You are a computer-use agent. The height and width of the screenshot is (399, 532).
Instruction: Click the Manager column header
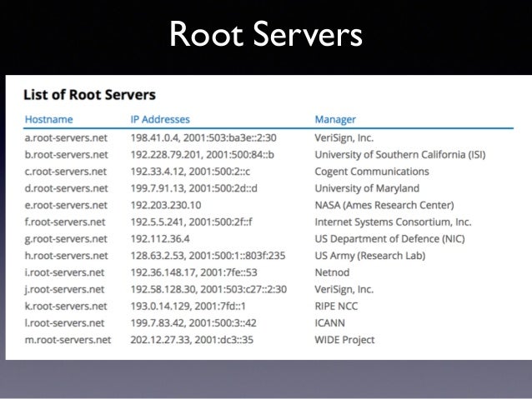point(335,119)
